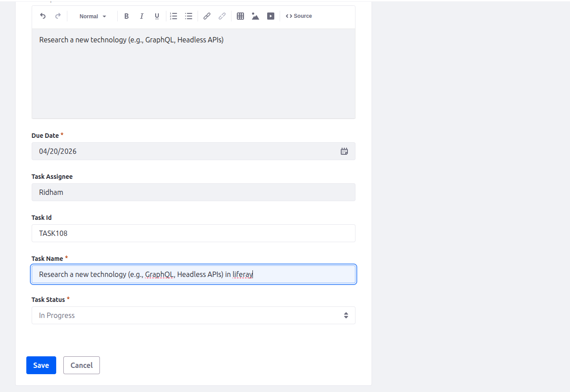
Task: Click the redo arrow icon
Action: 58,16
